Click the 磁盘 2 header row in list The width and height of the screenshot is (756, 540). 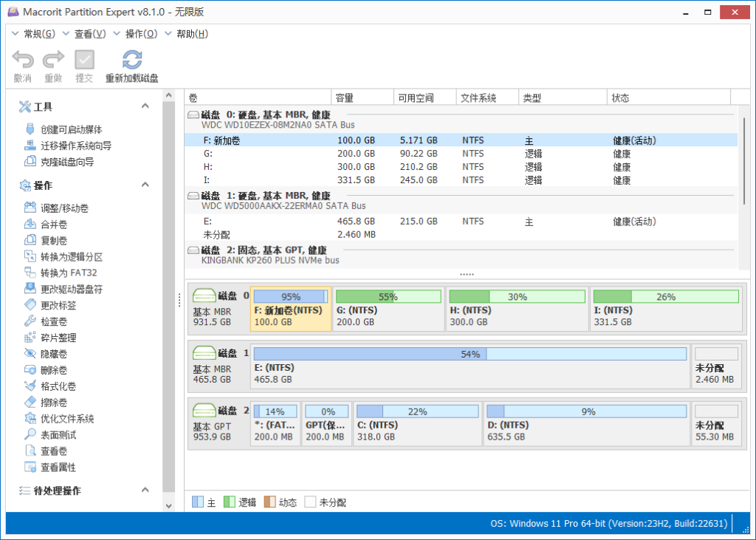(x=461, y=254)
